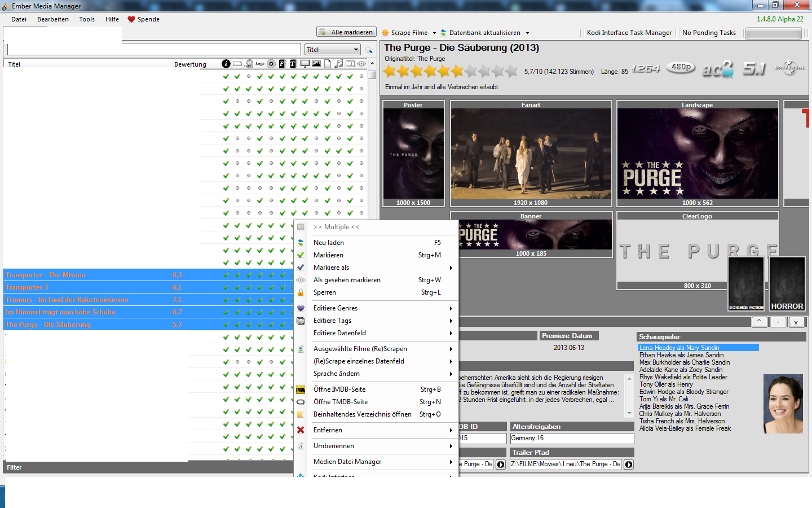Click the monitor column header icon
Screen dimensions: 812x508
point(305,64)
